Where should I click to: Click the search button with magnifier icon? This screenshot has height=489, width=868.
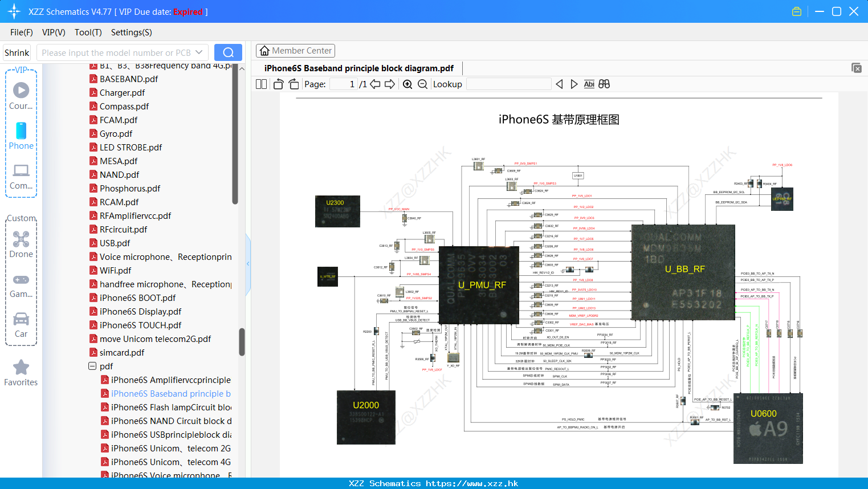pyautogui.click(x=228, y=52)
